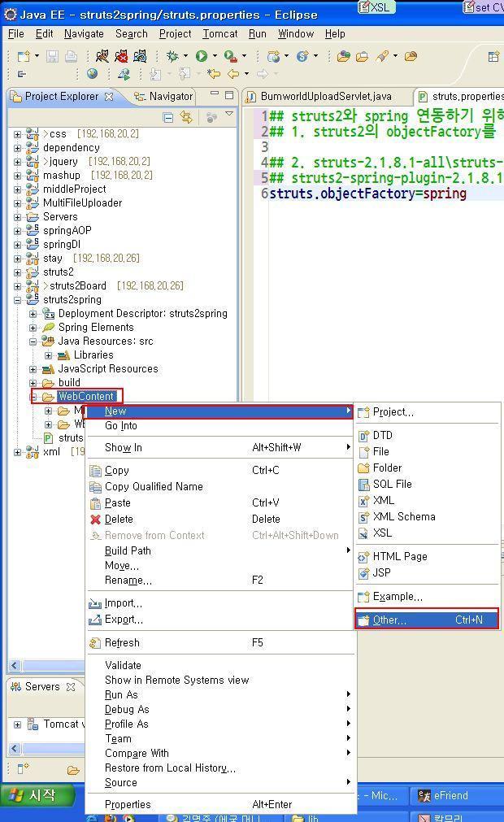Open the File menu

pos(15,33)
